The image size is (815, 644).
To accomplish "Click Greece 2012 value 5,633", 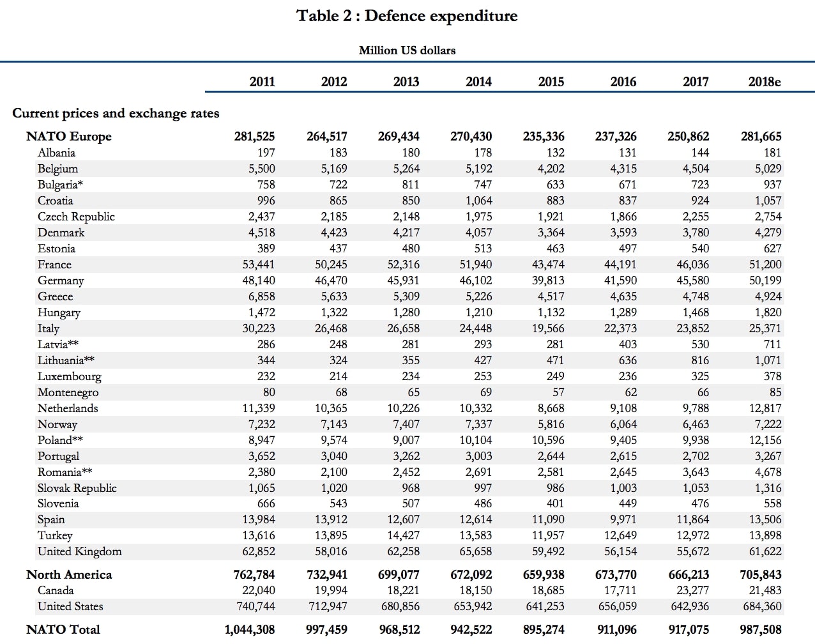I will coord(334,296).
